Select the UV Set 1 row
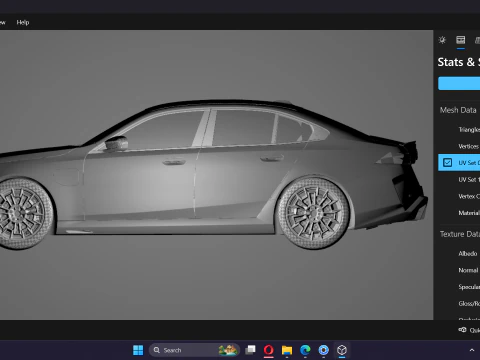The width and height of the screenshot is (480, 360). [459, 180]
